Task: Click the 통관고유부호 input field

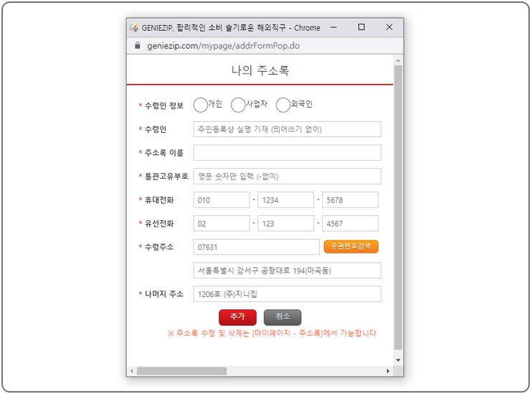Action: click(287, 177)
